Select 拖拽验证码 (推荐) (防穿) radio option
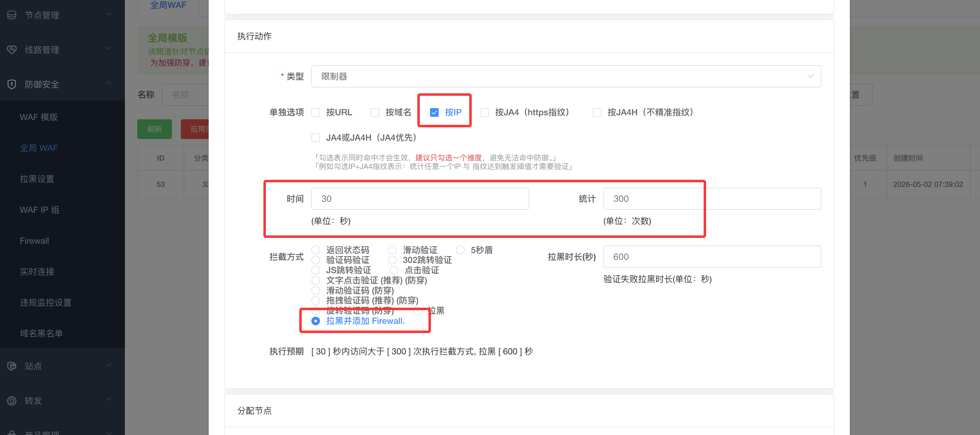Image resolution: width=980 pixels, height=435 pixels. click(x=316, y=301)
